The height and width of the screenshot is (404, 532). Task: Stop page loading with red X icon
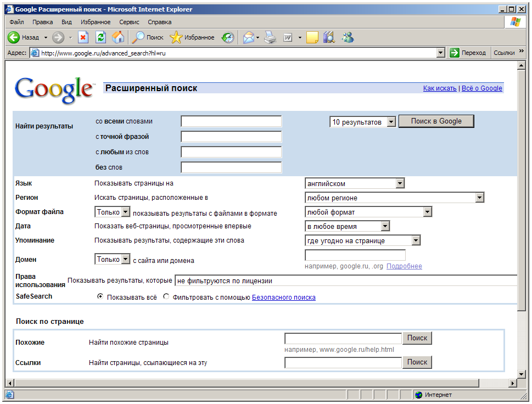pyautogui.click(x=83, y=37)
